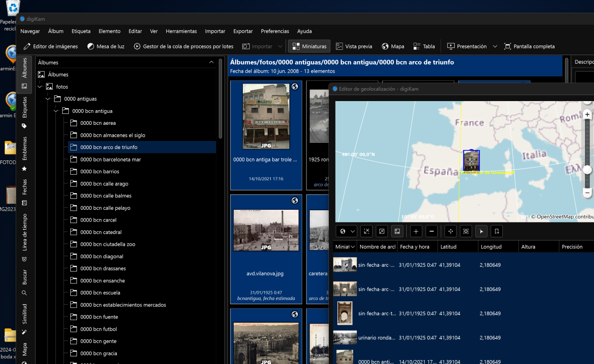Click the Pantalla completa button
The image size is (594, 364).
[x=529, y=46]
